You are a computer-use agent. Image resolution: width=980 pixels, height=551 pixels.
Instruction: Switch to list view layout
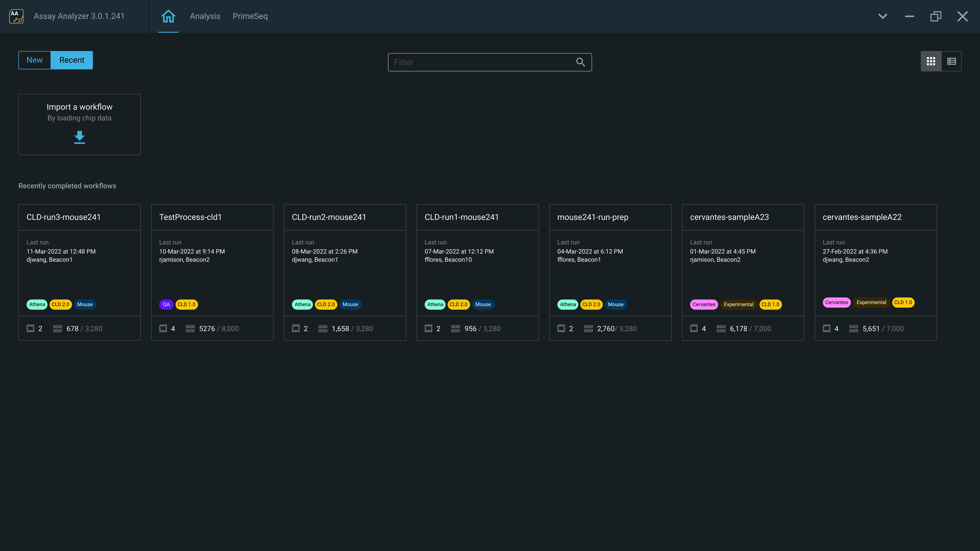click(951, 61)
